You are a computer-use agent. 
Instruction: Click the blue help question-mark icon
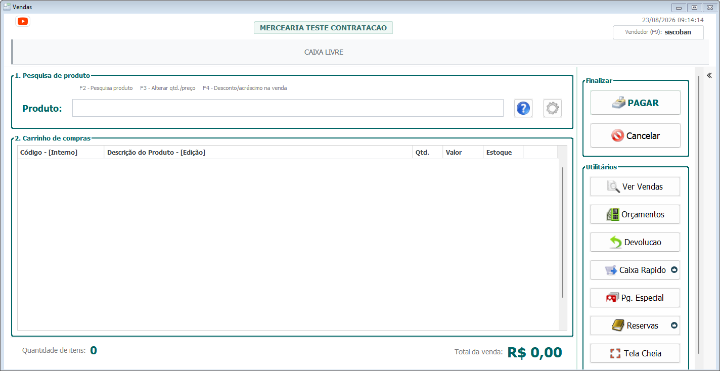[523, 108]
